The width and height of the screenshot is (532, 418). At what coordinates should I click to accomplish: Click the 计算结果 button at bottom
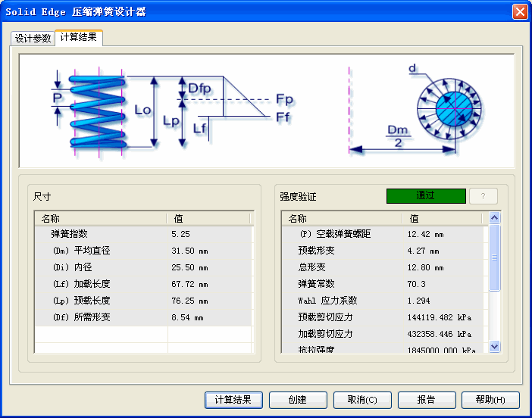(x=233, y=400)
